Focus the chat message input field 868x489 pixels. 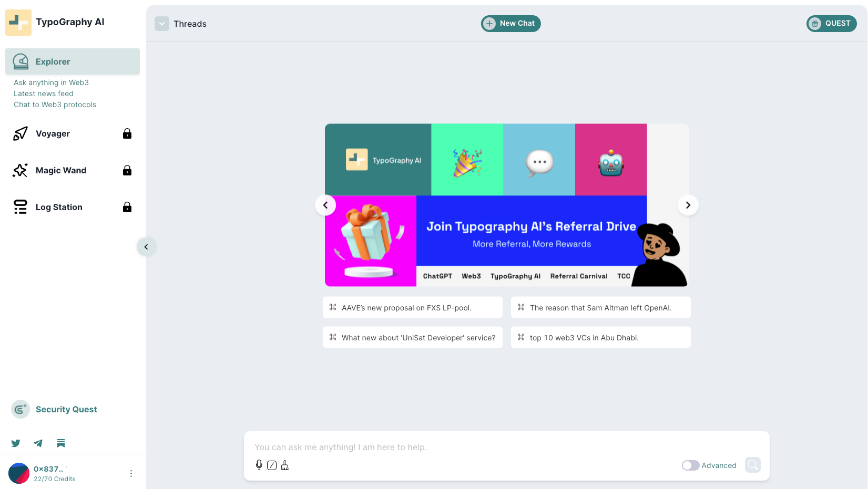(506, 447)
